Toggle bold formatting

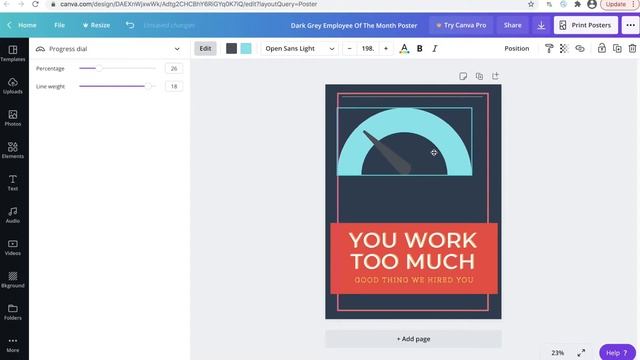(x=420, y=49)
